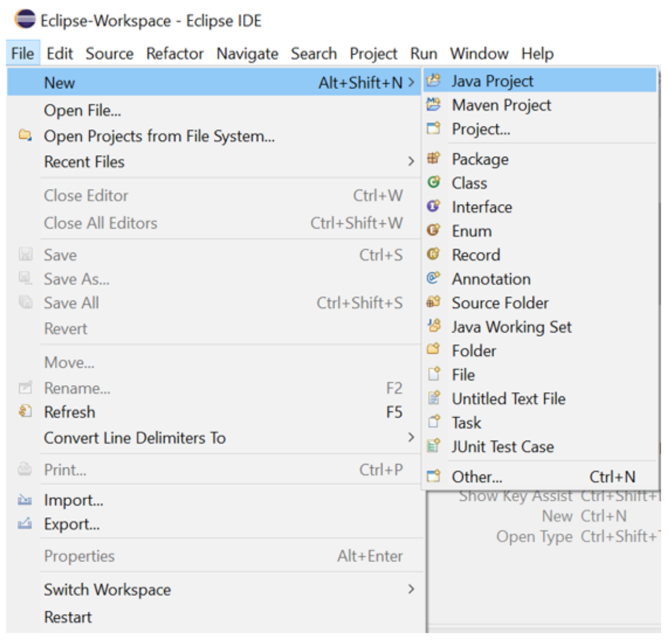The image size is (669, 644).
Task: Click the Record icon
Action: click(x=433, y=254)
